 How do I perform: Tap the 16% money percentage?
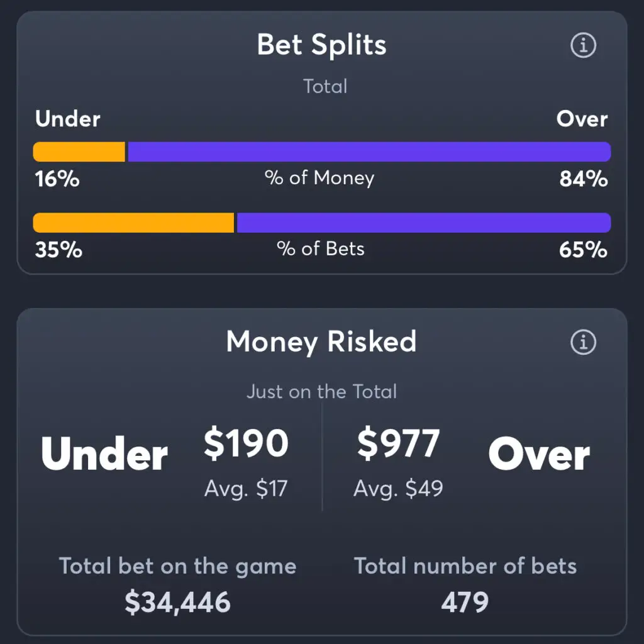point(57,179)
